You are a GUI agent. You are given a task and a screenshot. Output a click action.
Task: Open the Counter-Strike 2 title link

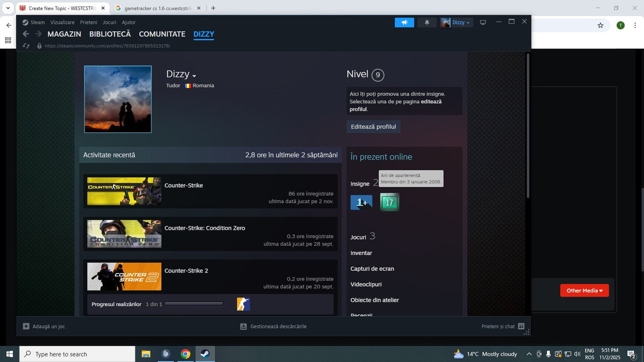tap(186, 271)
